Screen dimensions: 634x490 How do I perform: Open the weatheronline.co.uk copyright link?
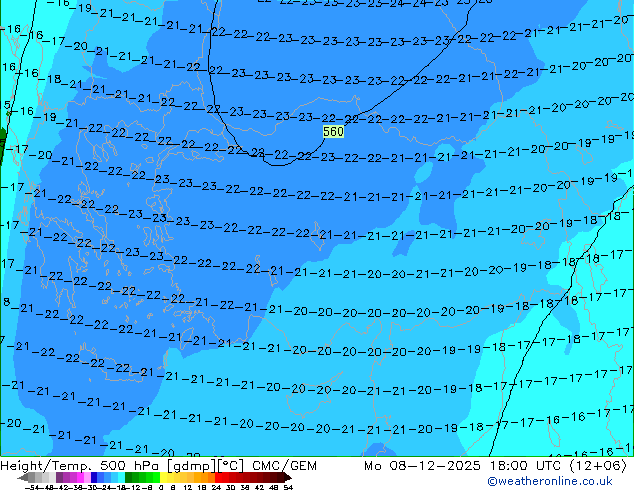[550, 481]
